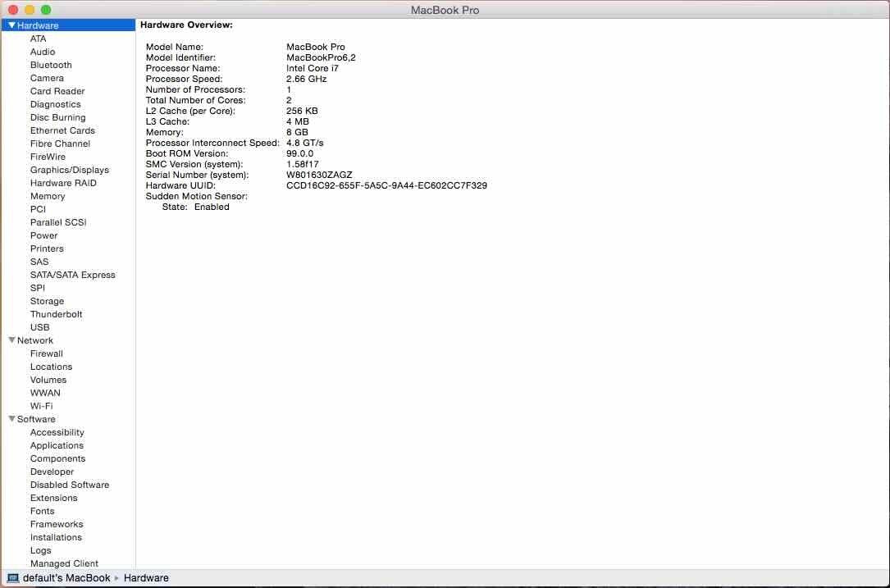Select default's MacBook in path bar
Viewport: 890px width, 588px height.
pyautogui.click(x=66, y=578)
